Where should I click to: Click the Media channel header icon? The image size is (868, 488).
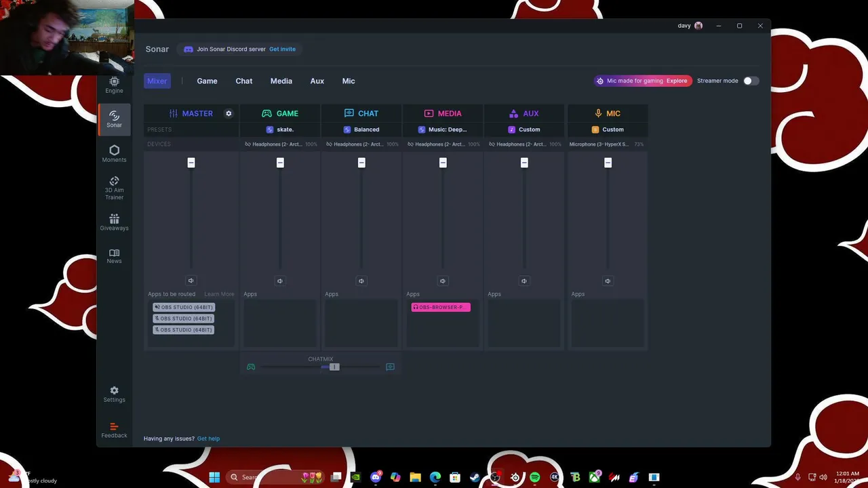(x=429, y=113)
